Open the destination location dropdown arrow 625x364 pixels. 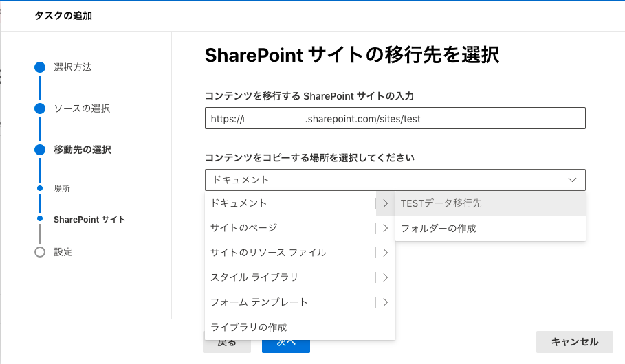coord(572,180)
